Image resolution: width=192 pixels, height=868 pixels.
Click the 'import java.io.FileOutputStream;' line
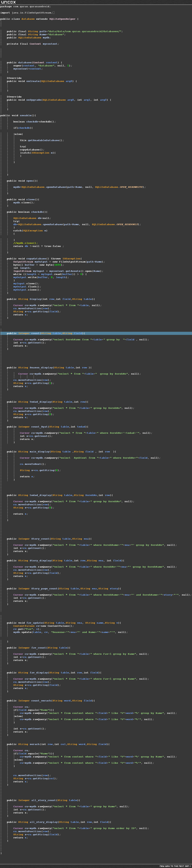coord(26,13)
